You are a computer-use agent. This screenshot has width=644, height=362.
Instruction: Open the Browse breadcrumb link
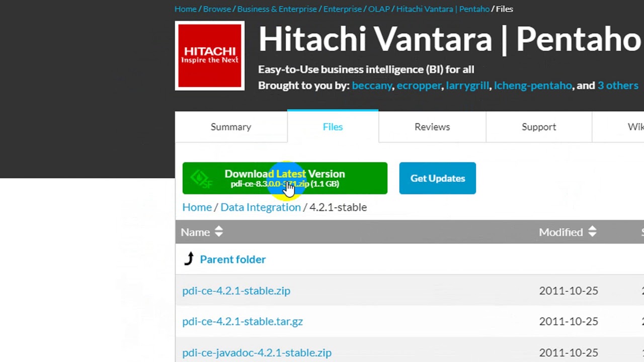217,9
